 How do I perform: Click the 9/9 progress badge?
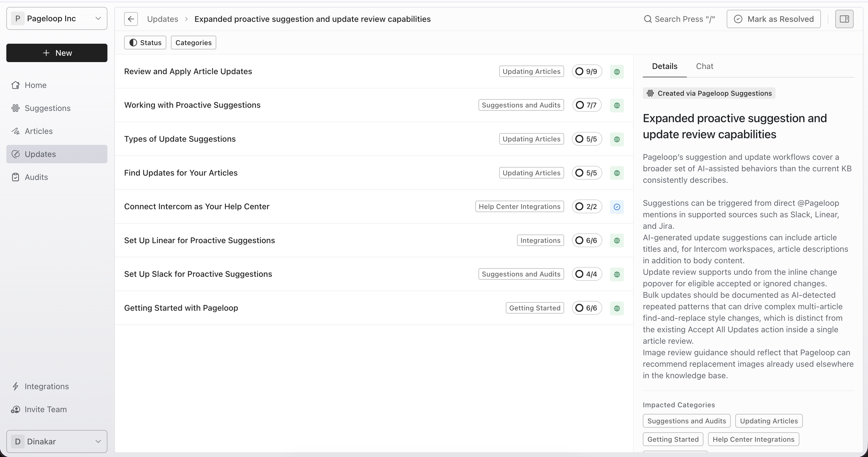pos(587,71)
